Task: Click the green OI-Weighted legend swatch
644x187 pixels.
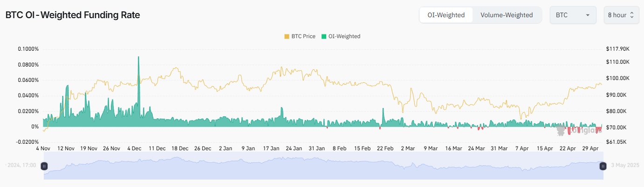Action: (324, 36)
